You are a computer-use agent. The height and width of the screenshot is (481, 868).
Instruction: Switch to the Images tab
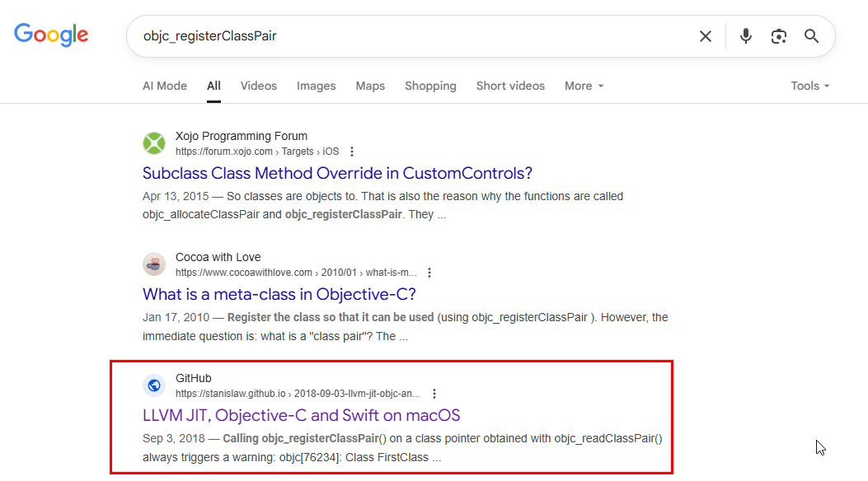pos(316,86)
